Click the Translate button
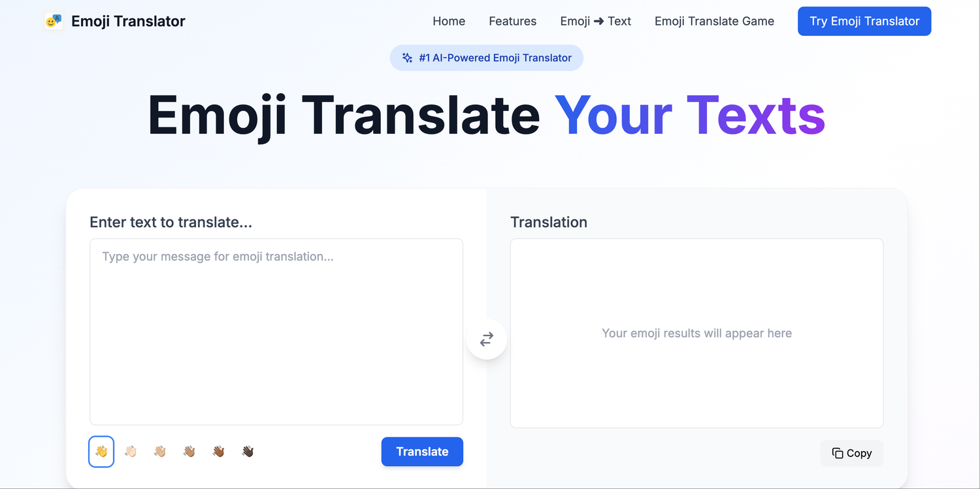The height and width of the screenshot is (489, 980). tap(422, 451)
